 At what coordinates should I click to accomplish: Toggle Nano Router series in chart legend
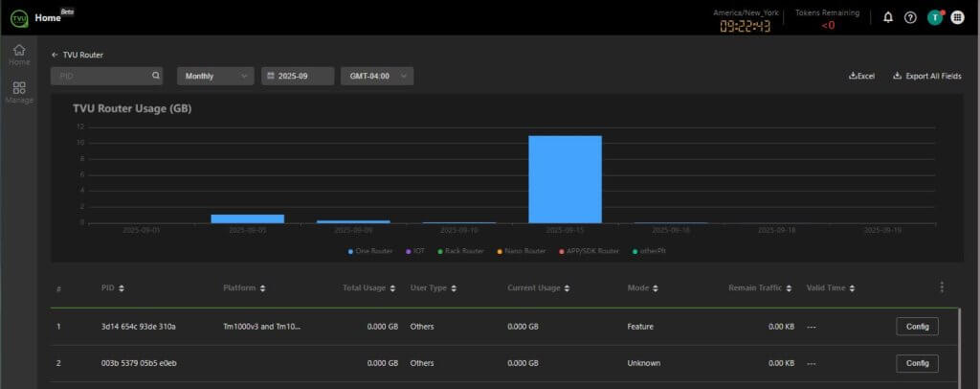522,251
